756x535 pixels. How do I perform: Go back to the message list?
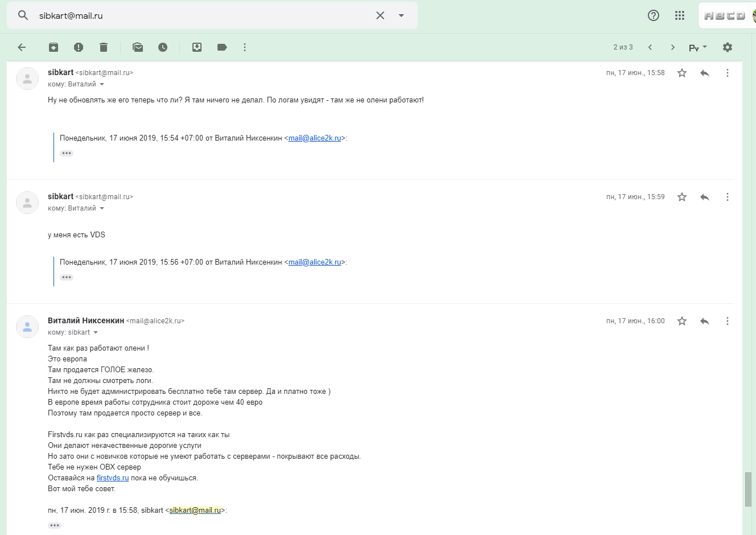click(22, 47)
